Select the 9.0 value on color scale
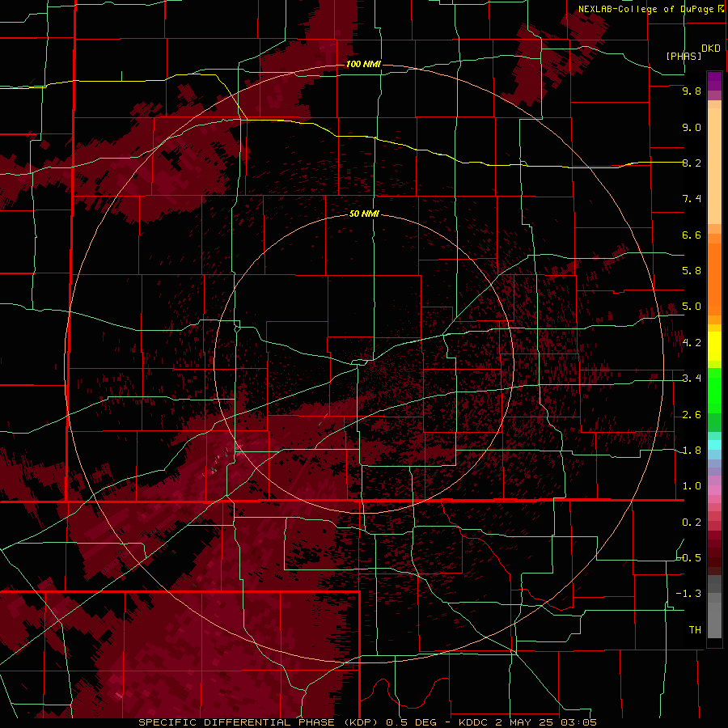The image size is (728, 728). point(692,127)
